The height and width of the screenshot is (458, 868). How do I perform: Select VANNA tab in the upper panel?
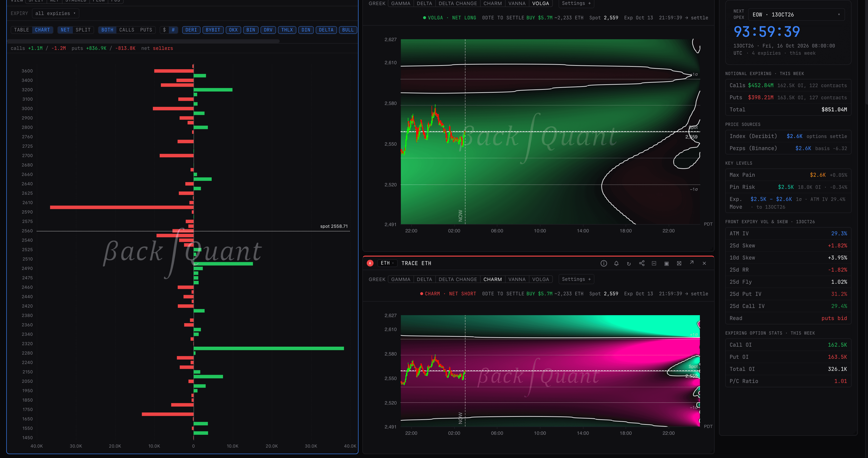tap(517, 3)
